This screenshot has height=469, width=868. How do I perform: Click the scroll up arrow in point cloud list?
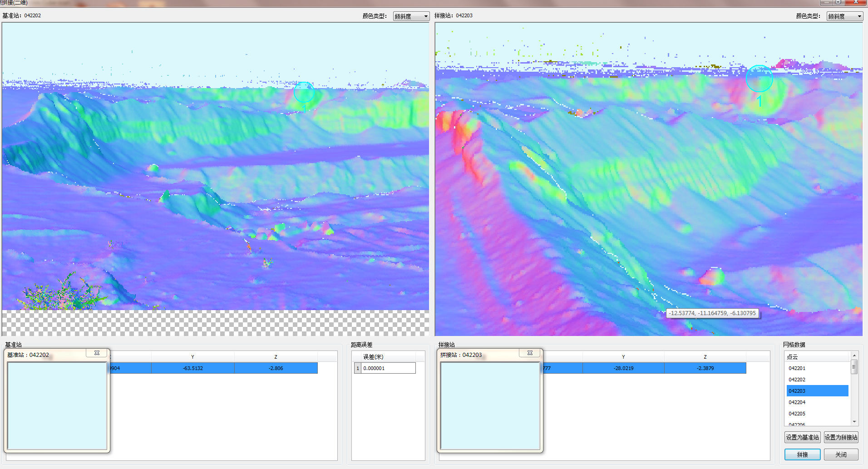pos(854,355)
